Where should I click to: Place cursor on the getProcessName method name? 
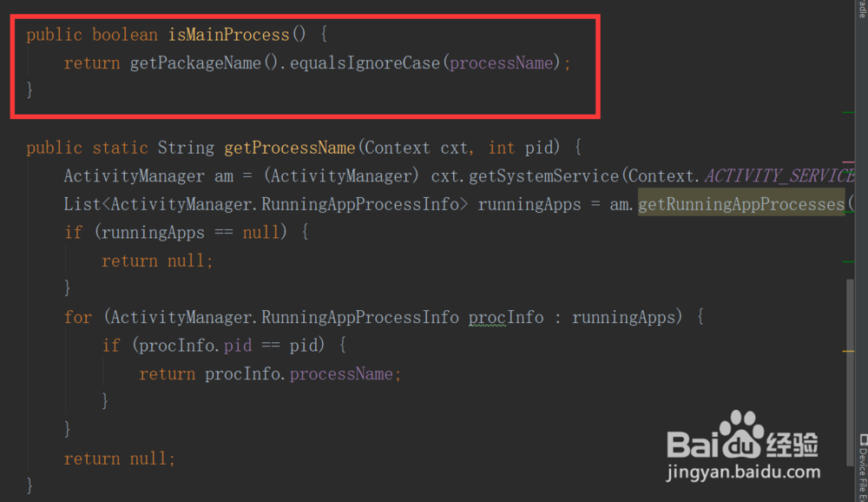[x=288, y=147]
